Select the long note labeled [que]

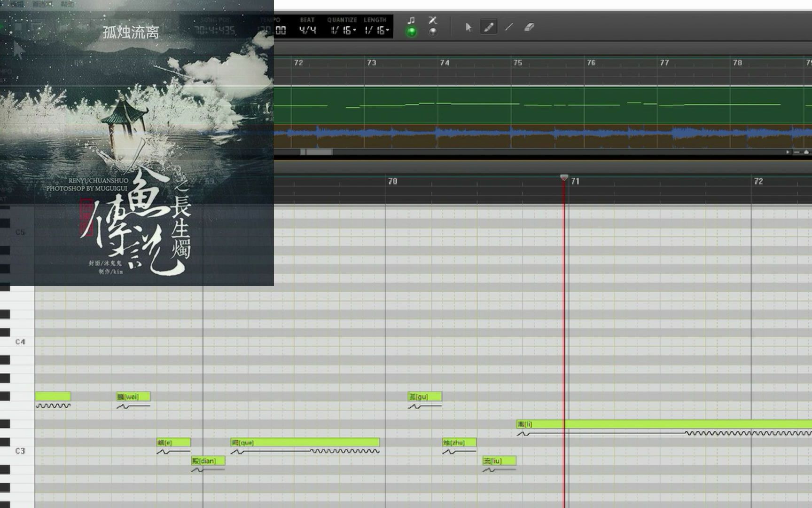pos(305,442)
